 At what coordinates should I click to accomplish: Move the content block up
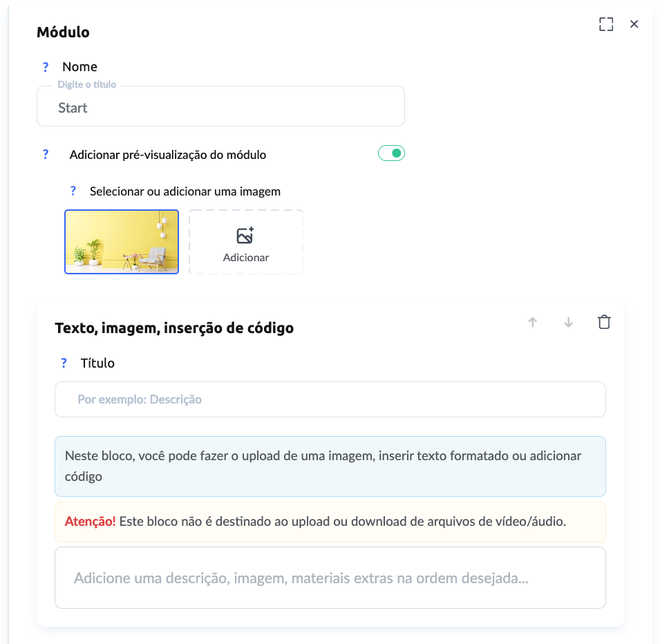[532, 322]
